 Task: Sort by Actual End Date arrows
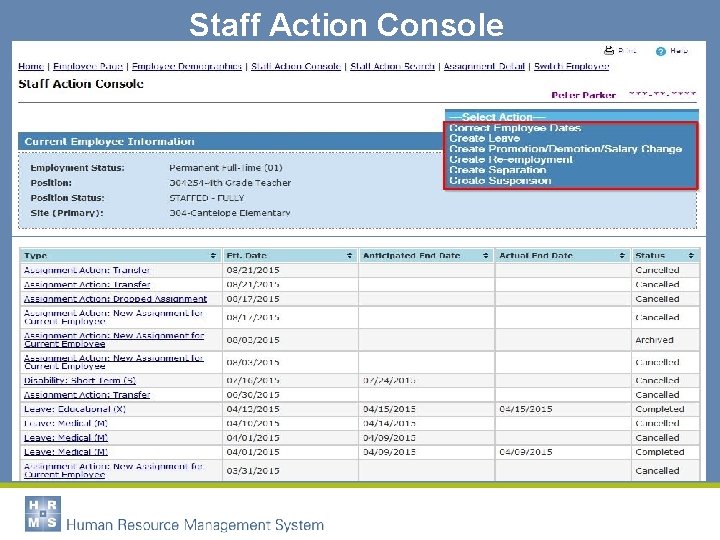pyautogui.click(x=622, y=255)
